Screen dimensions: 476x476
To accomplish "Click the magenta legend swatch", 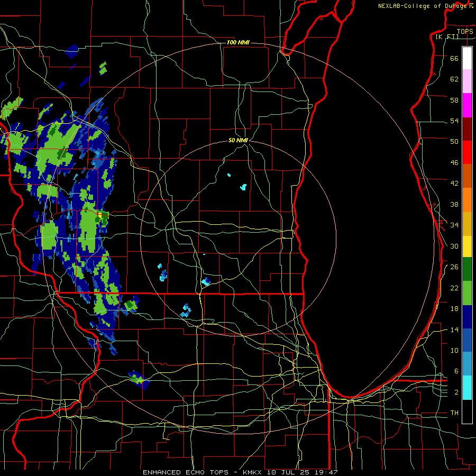I will click(467, 105).
